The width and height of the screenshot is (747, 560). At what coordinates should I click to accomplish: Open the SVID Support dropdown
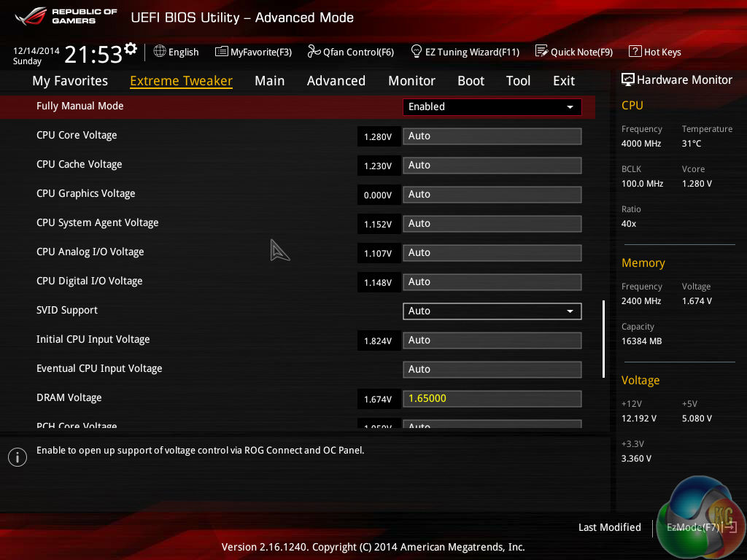(492, 311)
